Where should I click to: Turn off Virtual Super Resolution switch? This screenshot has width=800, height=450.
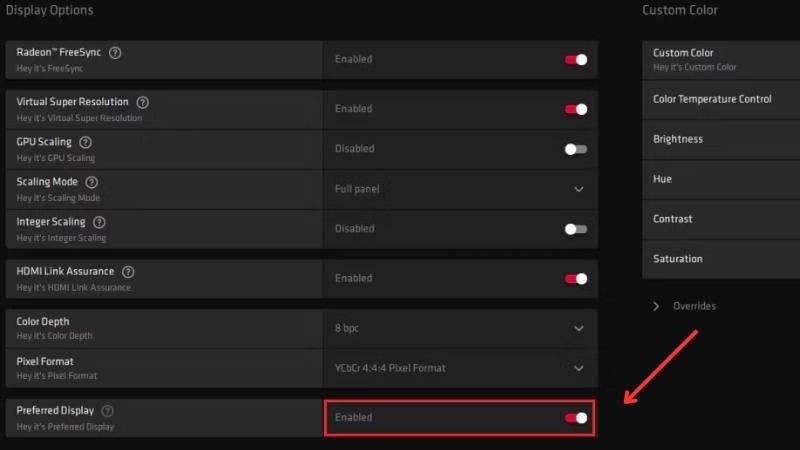click(576, 109)
